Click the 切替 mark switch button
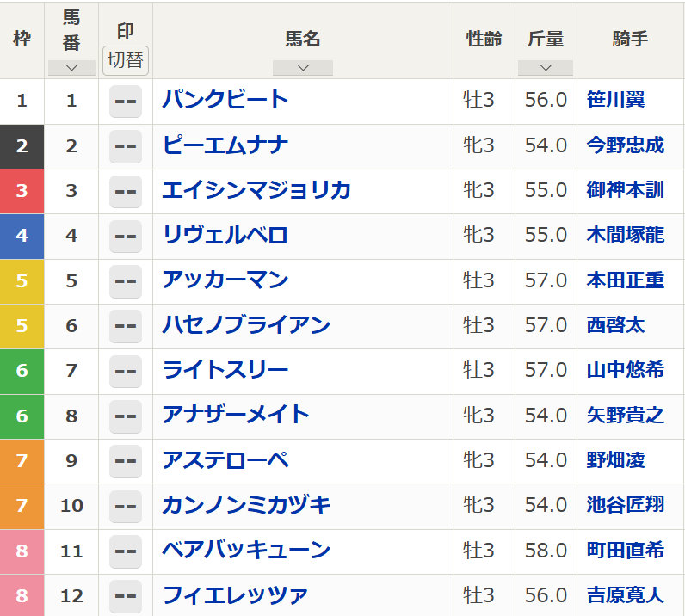Viewport: 685px width, 616px height. pos(126,60)
